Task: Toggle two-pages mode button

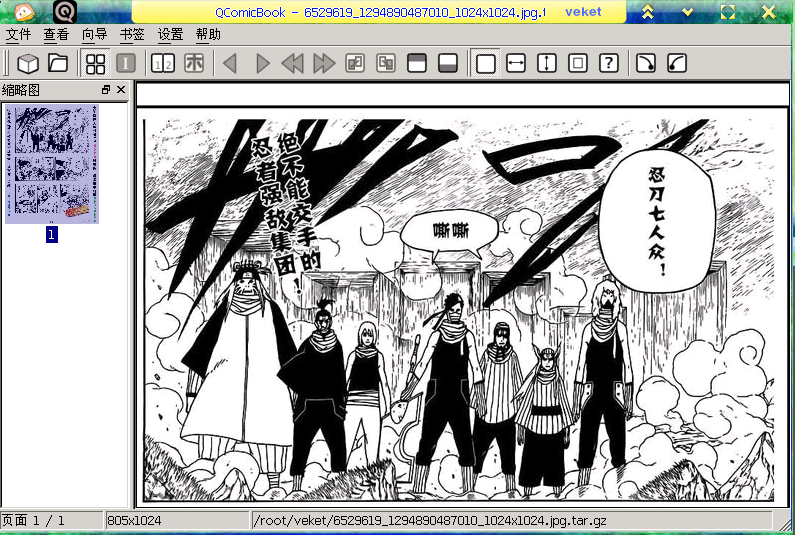Action: pyautogui.click(x=163, y=63)
